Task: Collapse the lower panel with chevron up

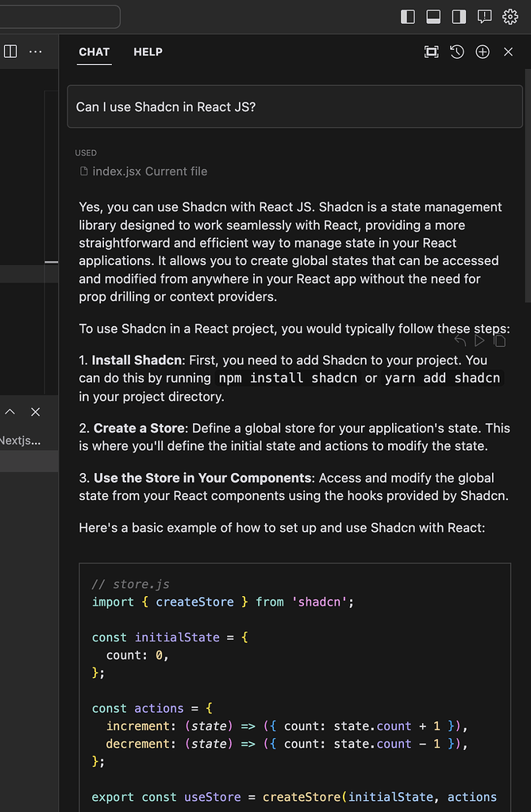Action: pos(10,412)
